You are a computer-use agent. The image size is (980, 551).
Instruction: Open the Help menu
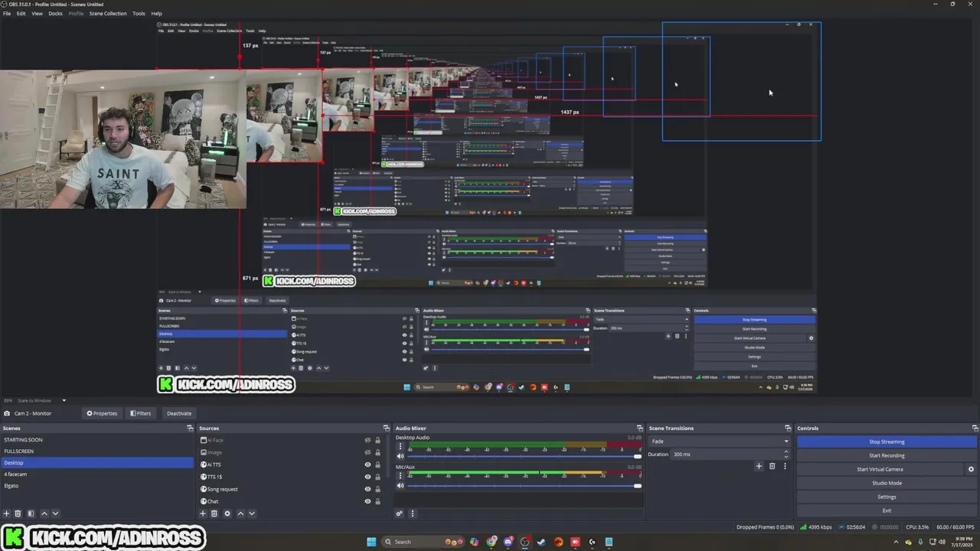[156, 13]
